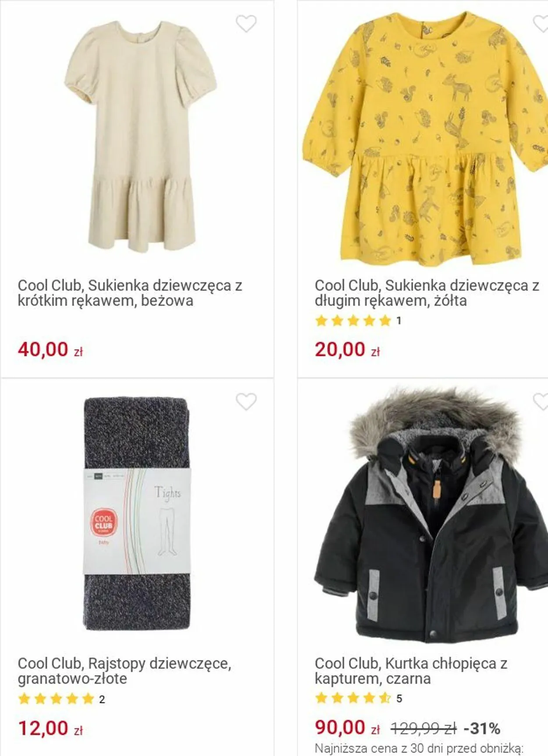Click the -31% discount label
This screenshot has height=756, width=548.
point(482,729)
